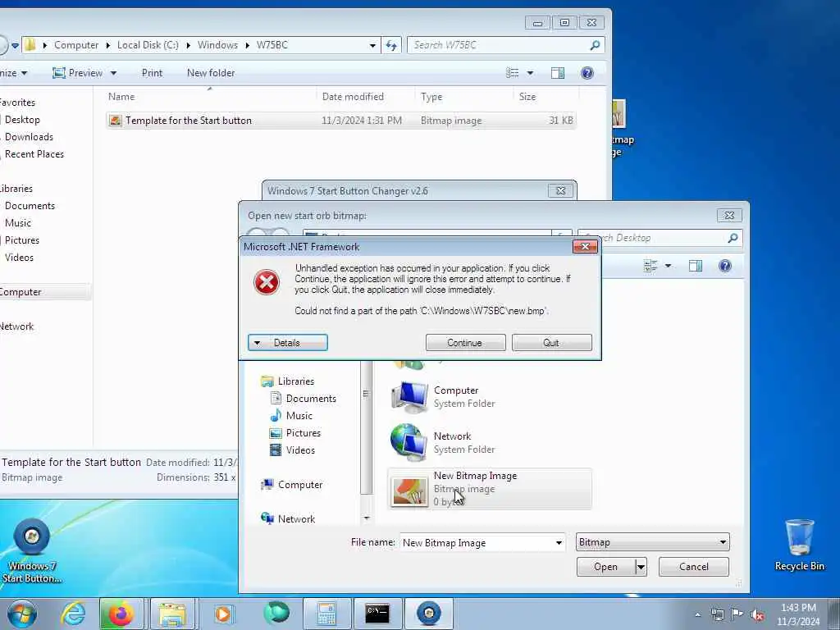Click Cancel in the open bitmap dialog

(x=693, y=567)
